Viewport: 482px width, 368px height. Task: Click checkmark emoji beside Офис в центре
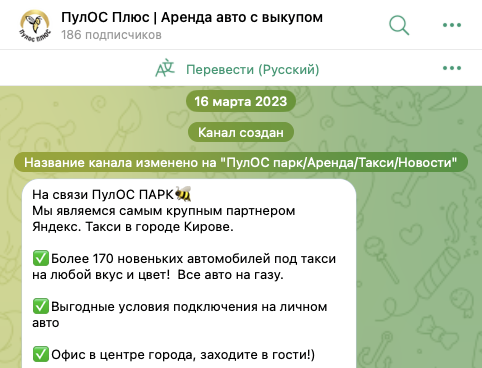click(41, 355)
